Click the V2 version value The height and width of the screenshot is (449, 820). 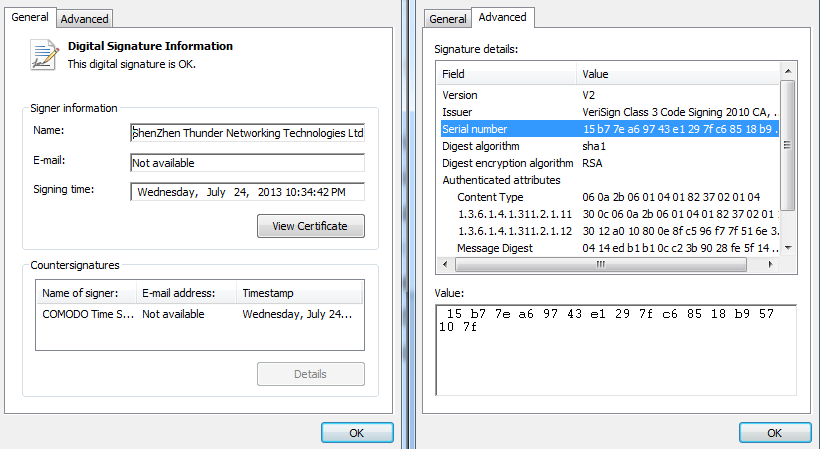pos(588,95)
